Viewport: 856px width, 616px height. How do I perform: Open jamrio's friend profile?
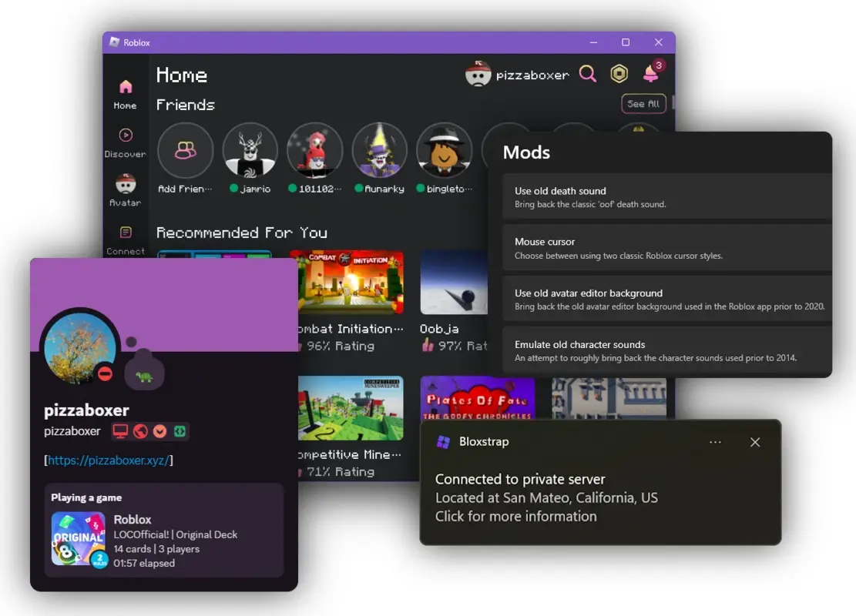click(x=250, y=151)
